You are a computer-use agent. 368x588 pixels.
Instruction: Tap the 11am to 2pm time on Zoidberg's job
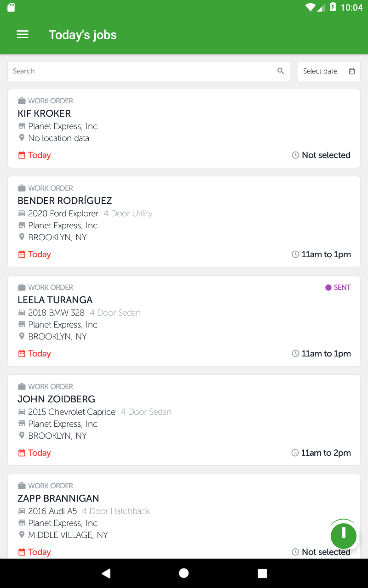click(x=326, y=453)
